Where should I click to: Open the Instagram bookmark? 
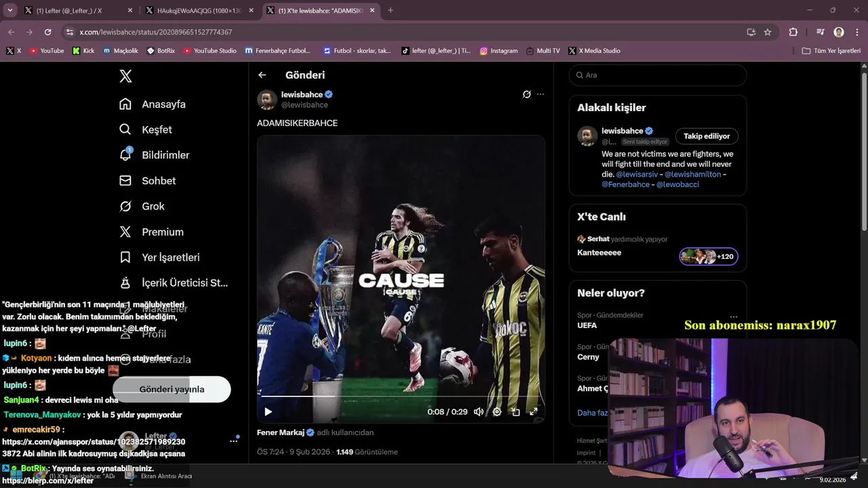(498, 51)
